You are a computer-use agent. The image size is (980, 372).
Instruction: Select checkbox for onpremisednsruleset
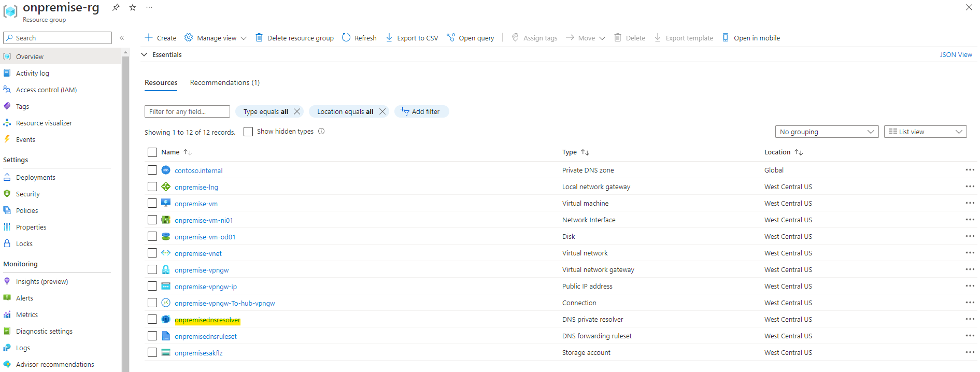152,336
